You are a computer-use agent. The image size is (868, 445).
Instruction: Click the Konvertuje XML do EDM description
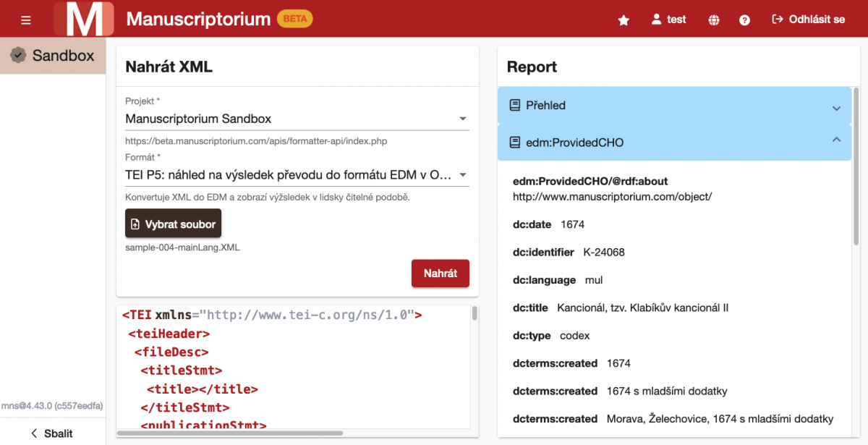[268, 197]
